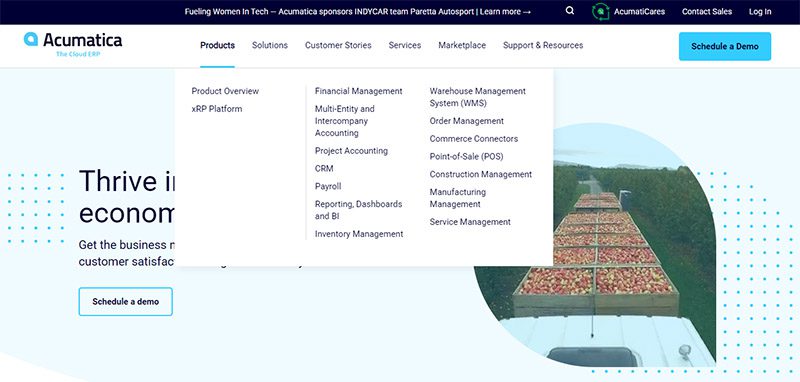Go to Marketplace in navigation
Image resolution: width=800 pixels, height=382 pixels.
462,45
